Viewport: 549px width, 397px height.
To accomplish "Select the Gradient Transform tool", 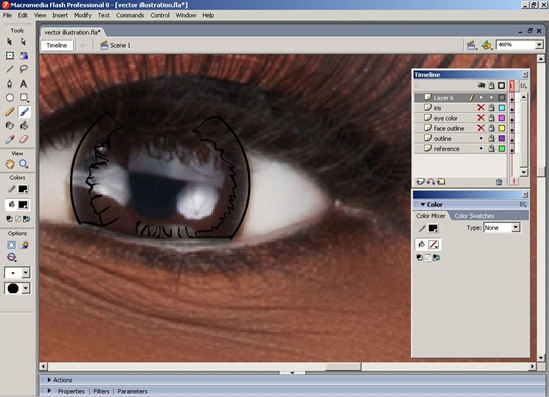I will pos(23,56).
